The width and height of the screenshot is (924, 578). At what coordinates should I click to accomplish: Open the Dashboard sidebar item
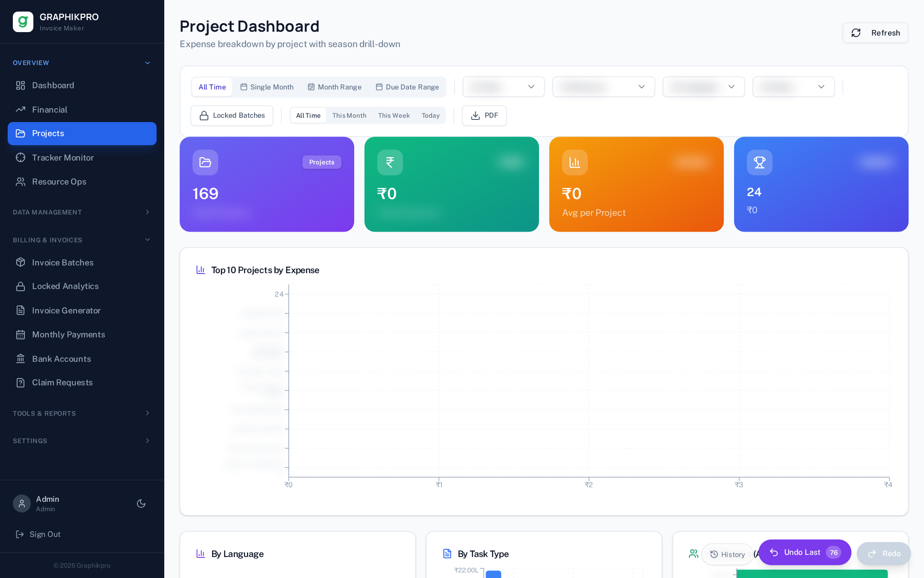pyautogui.click(x=82, y=85)
